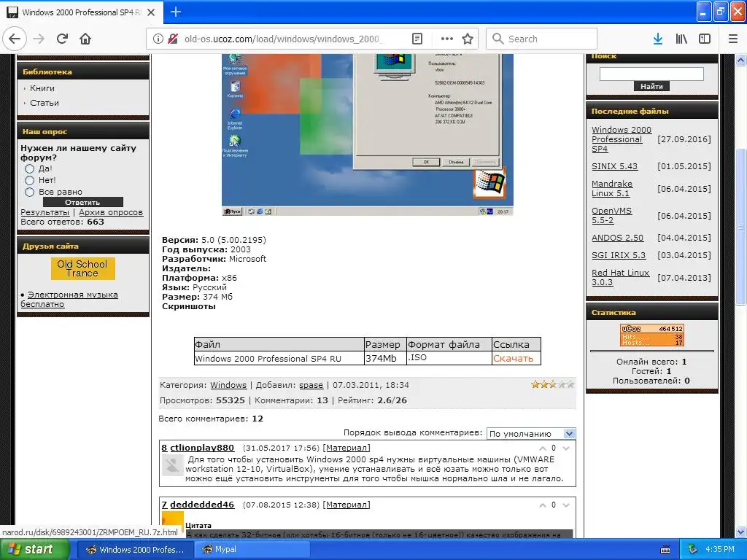The height and width of the screenshot is (560, 747).
Task: Open the library bookshelf icon
Action: (681, 39)
